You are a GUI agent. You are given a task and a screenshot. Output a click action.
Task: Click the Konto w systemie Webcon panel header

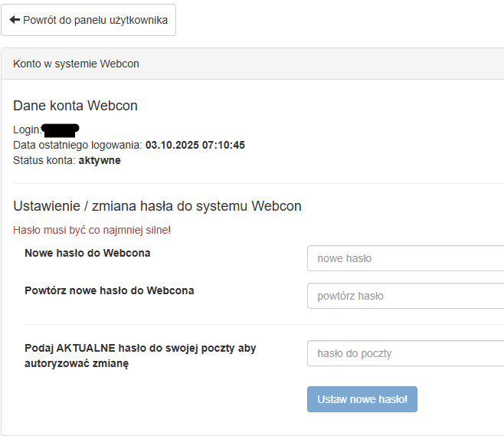[77, 64]
